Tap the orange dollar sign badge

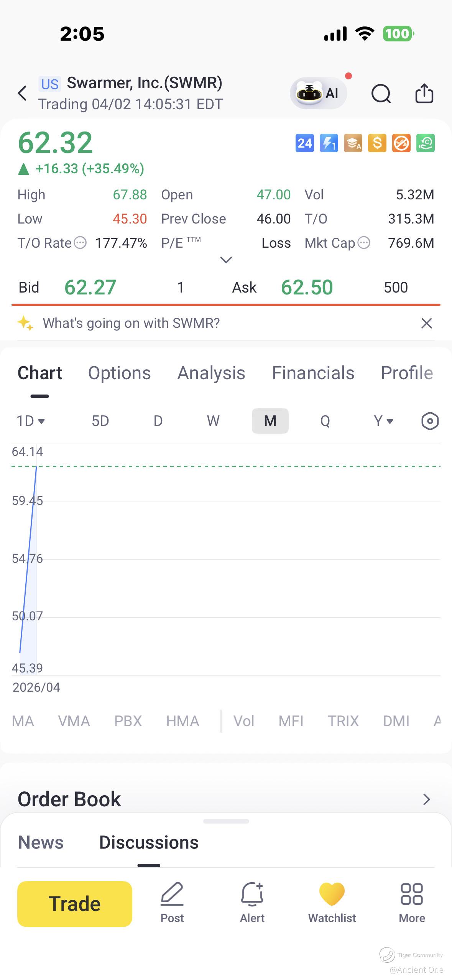[x=377, y=143]
